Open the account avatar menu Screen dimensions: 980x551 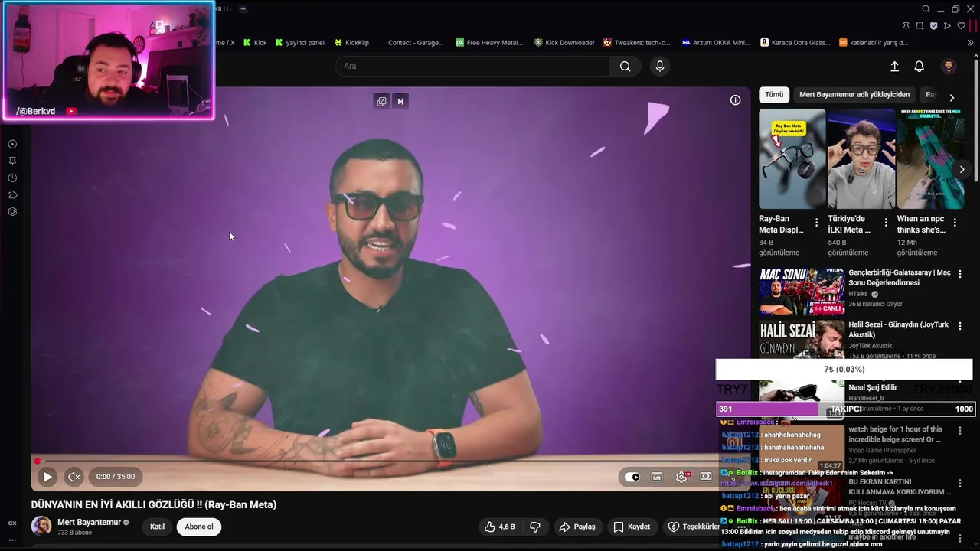click(949, 67)
